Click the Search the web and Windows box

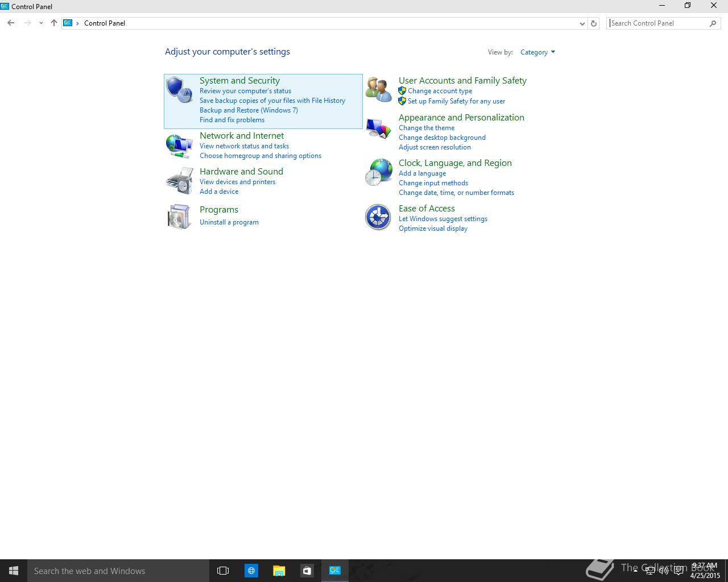click(x=118, y=571)
